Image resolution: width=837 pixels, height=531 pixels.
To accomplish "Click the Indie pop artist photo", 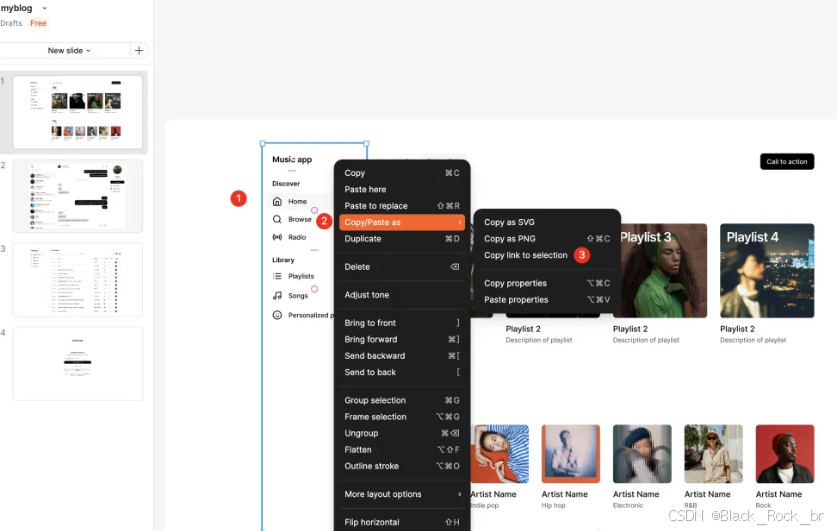I will pos(500,454).
